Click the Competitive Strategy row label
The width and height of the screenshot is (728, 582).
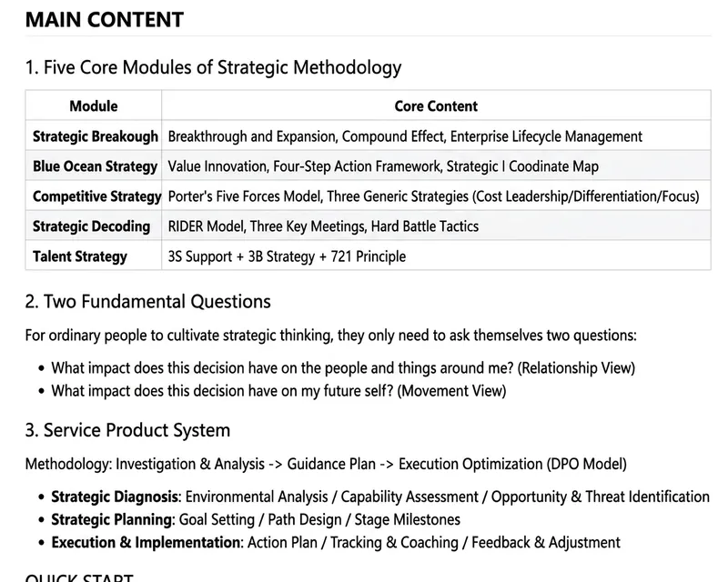point(97,196)
